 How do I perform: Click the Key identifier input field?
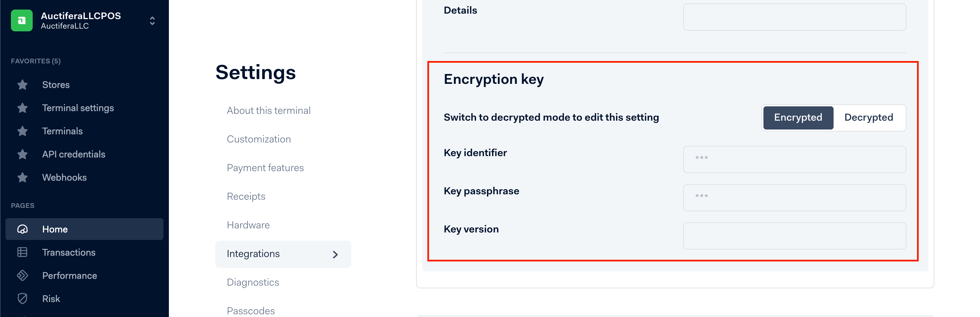point(794,160)
